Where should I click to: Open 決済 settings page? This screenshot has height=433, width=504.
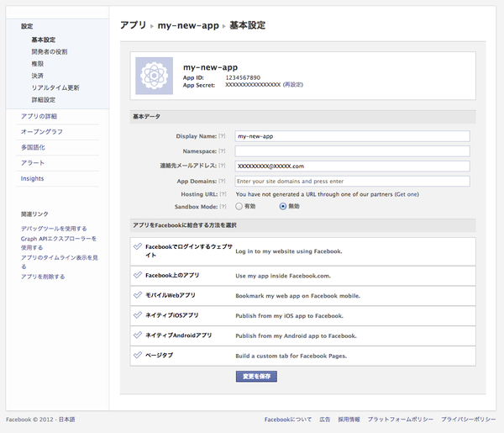coord(37,76)
